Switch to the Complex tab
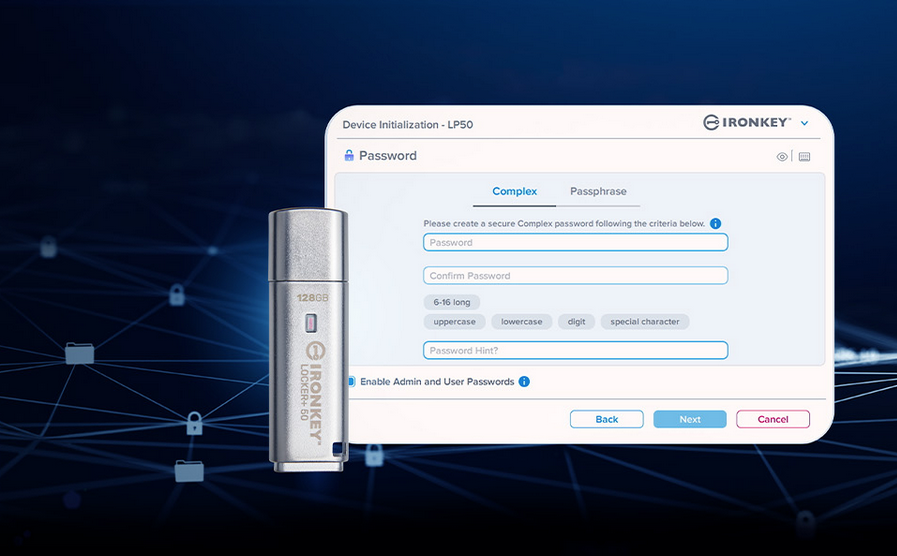Screen dimensions: 897x556 (514, 192)
